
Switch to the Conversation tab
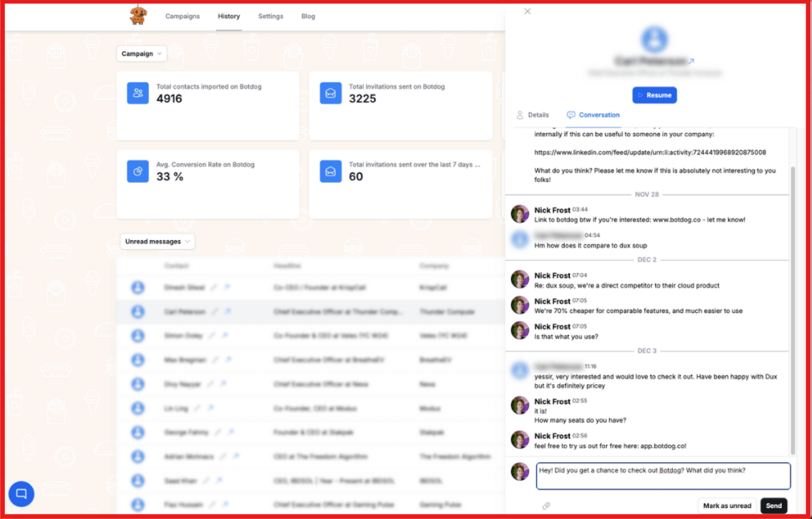(594, 115)
